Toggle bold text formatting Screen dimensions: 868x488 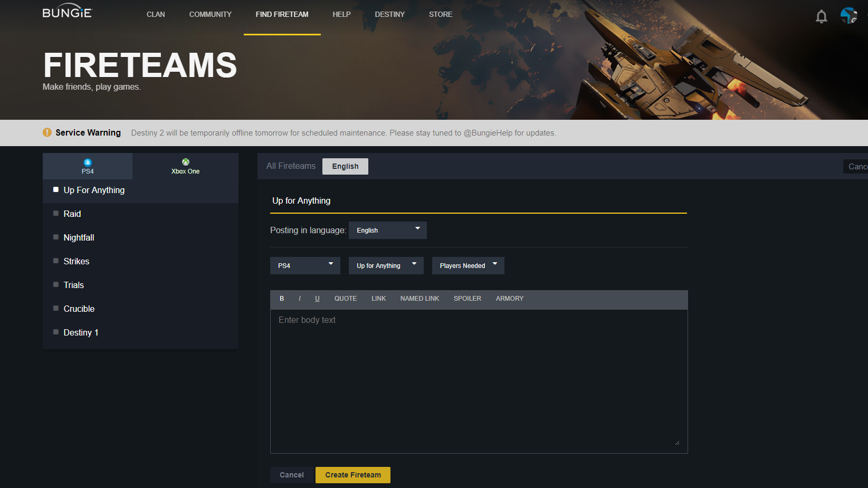[x=282, y=299]
